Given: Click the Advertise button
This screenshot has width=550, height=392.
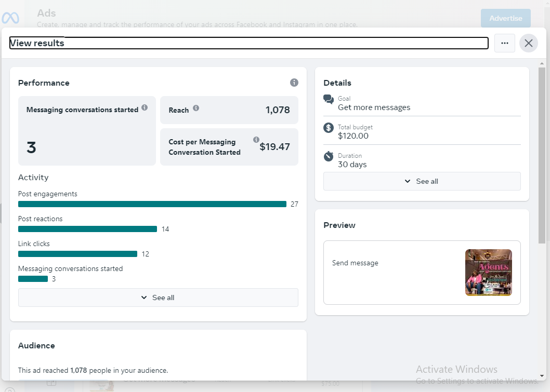Looking at the screenshot, I should tap(505, 18).
